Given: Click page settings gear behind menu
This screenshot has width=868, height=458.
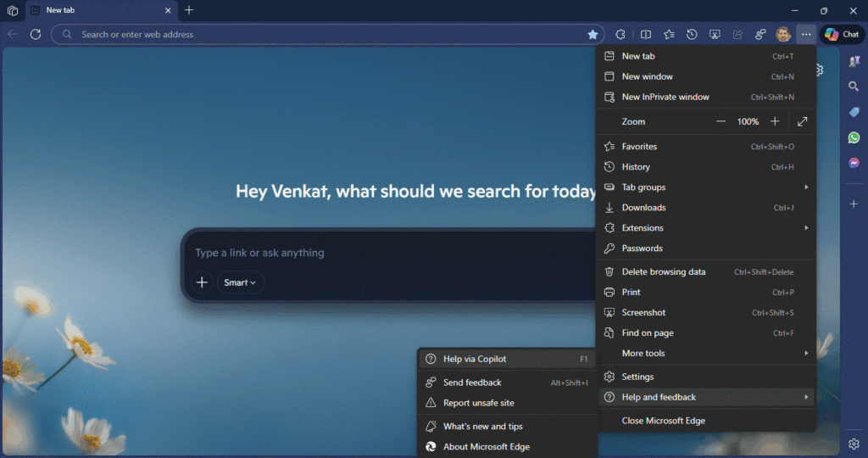Looking at the screenshot, I should pyautogui.click(x=820, y=70).
